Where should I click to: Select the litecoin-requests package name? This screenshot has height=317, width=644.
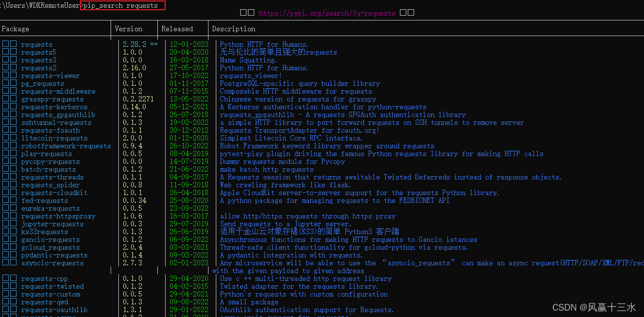coord(54,138)
